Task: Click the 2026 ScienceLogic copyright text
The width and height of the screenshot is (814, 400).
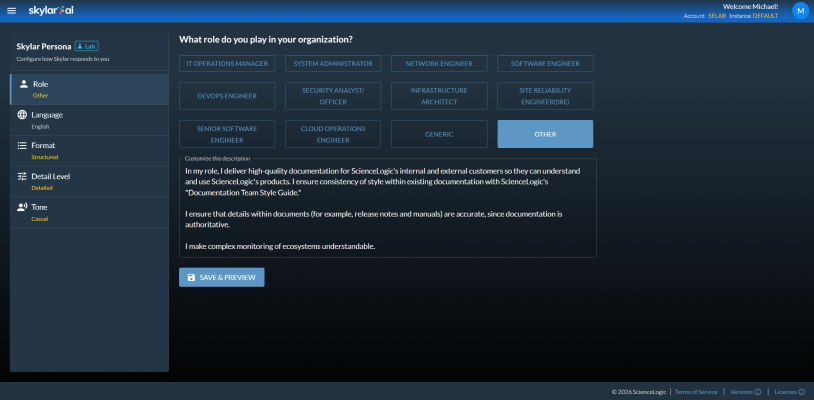Action: click(x=639, y=392)
